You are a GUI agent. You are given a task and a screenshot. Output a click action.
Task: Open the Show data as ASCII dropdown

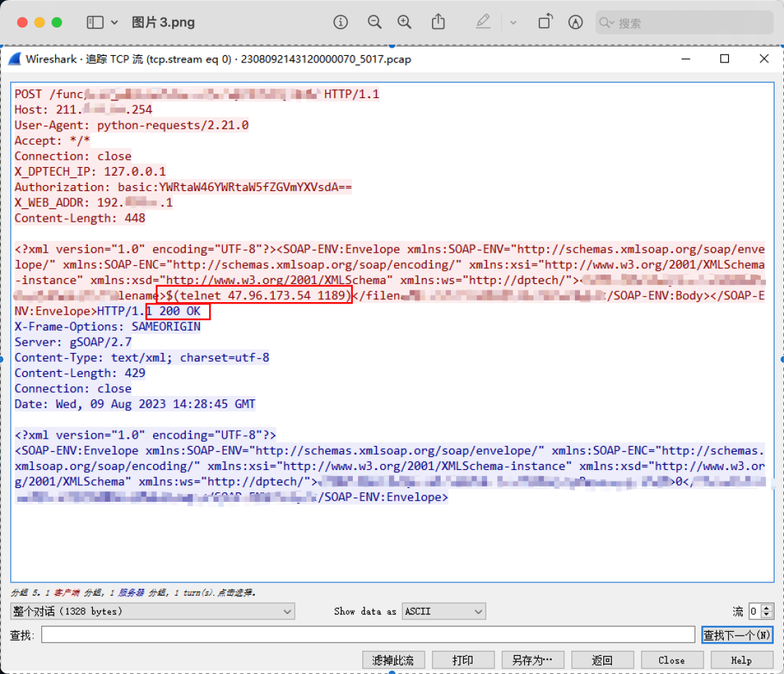[x=444, y=612]
